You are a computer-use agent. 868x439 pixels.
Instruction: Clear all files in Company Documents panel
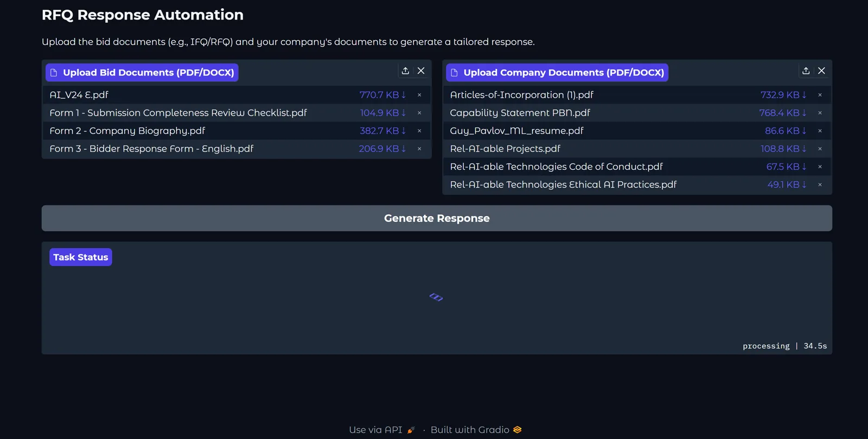point(821,71)
